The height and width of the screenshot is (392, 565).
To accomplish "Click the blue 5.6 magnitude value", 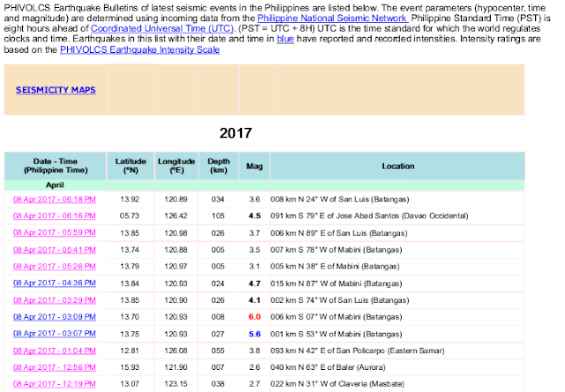I will (254, 334).
